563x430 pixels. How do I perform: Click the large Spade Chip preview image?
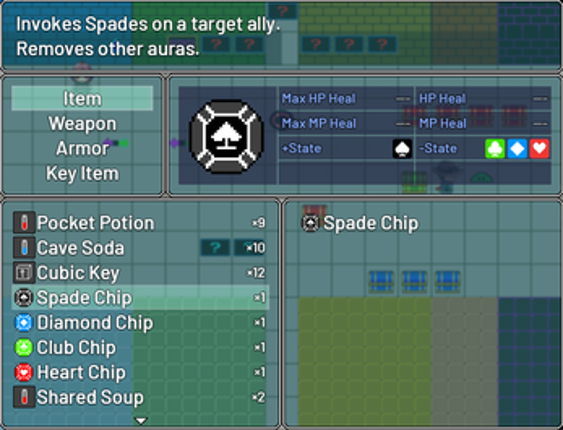pyautogui.click(x=227, y=136)
